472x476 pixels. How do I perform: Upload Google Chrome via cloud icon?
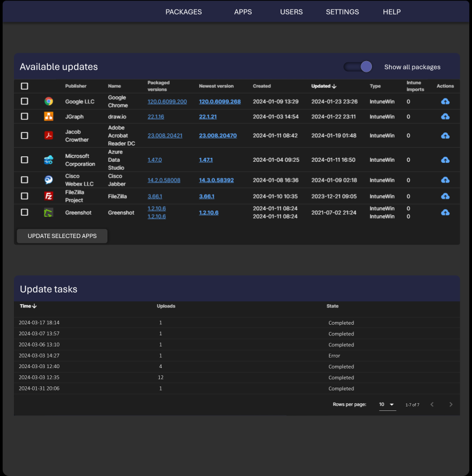point(445,101)
